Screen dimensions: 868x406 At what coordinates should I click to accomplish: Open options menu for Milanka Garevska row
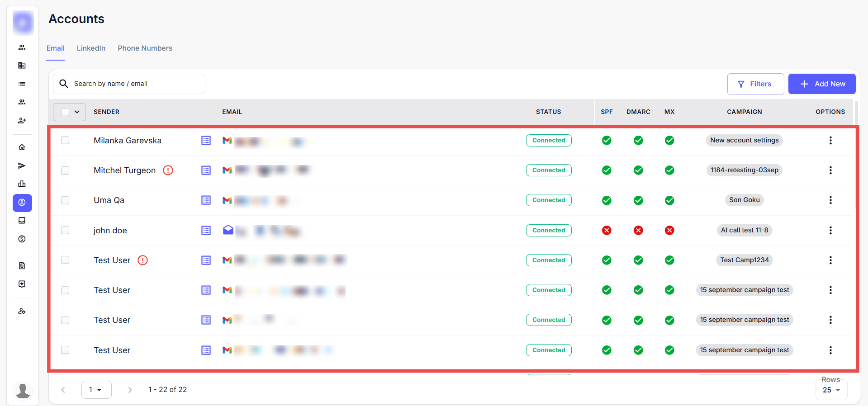click(x=830, y=140)
